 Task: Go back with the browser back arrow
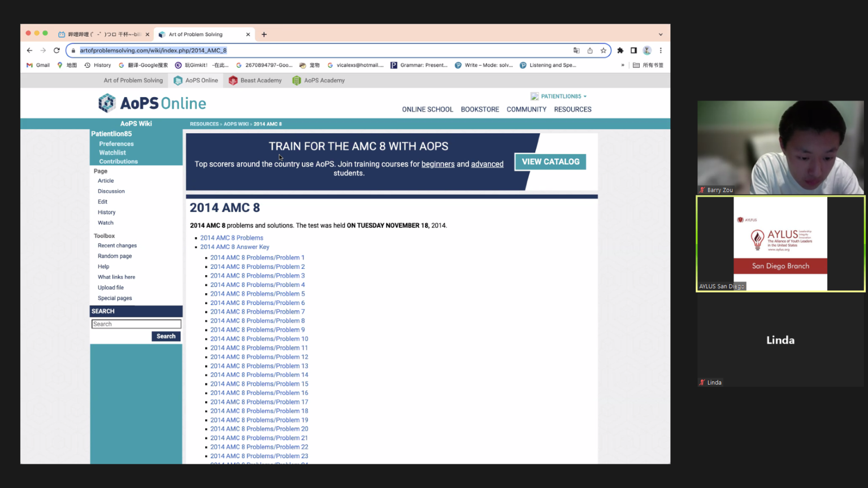[x=29, y=50]
